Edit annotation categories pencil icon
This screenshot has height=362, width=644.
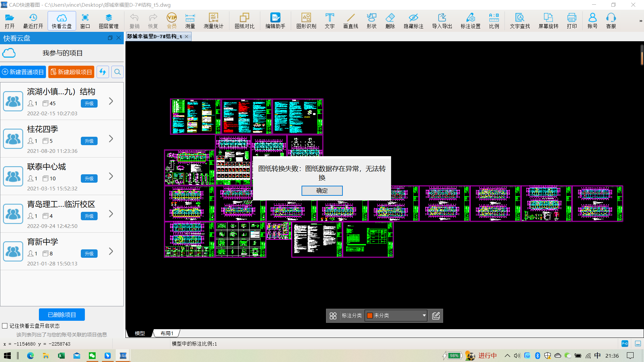(x=436, y=316)
